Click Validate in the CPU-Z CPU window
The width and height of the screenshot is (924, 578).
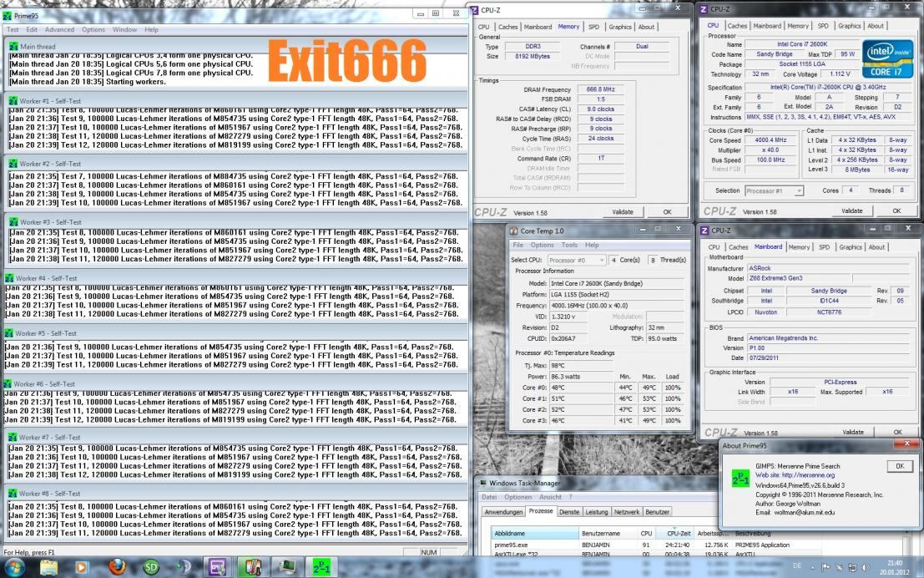(852, 210)
